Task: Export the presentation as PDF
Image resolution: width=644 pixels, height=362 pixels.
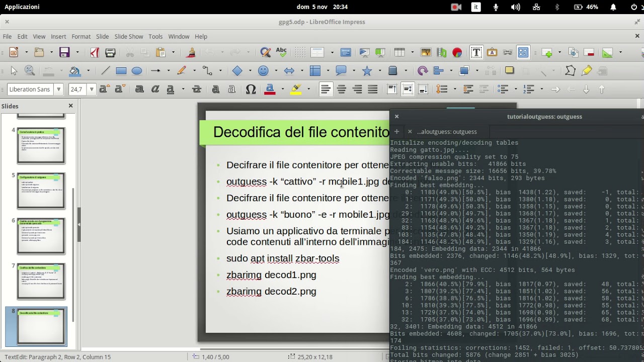Action: click(x=95, y=52)
